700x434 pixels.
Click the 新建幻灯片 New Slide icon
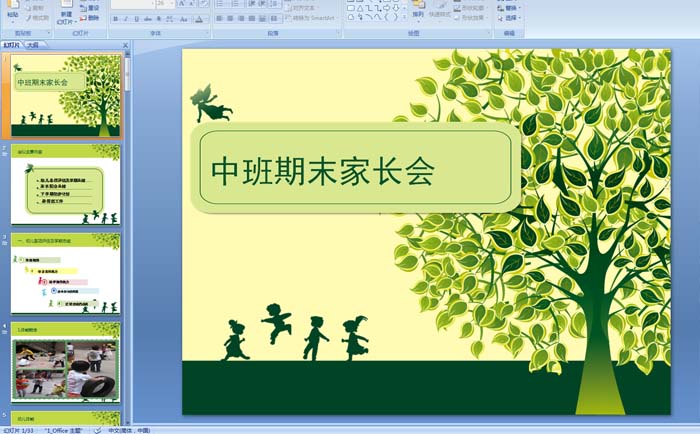(x=67, y=11)
